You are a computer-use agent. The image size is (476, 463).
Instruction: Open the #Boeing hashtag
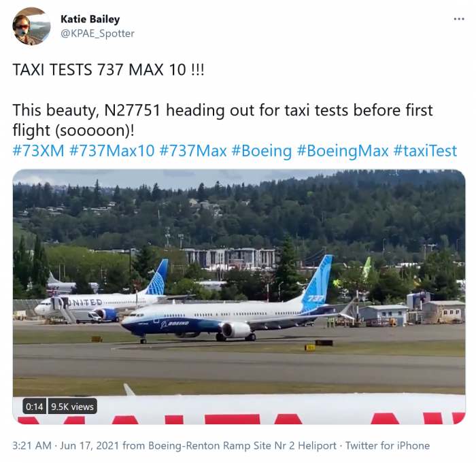(x=261, y=150)
